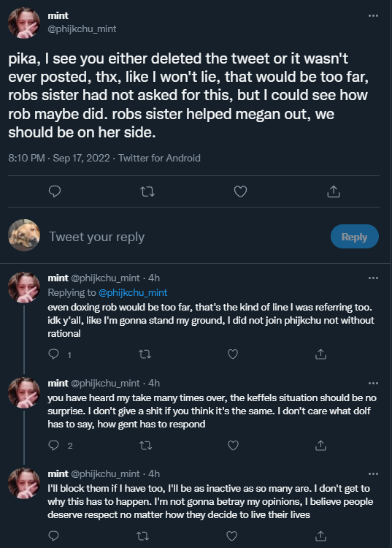This screenshot has height=548, width=392.
Task: Click the blue Reply button
Action: point(354,237)
